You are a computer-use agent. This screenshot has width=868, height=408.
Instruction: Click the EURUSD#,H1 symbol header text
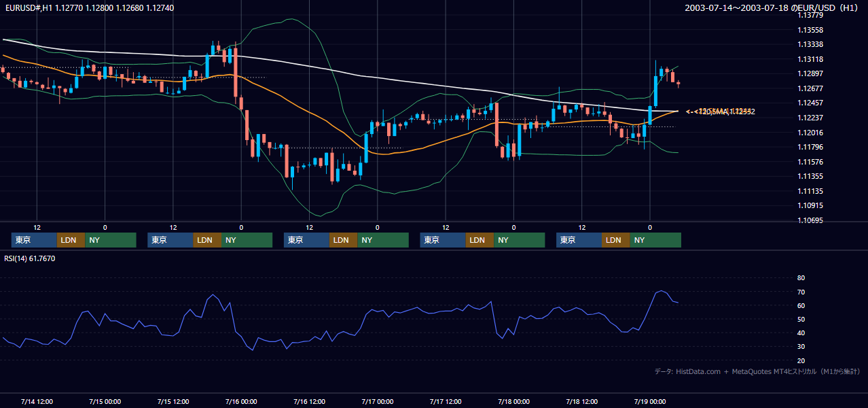90,8
